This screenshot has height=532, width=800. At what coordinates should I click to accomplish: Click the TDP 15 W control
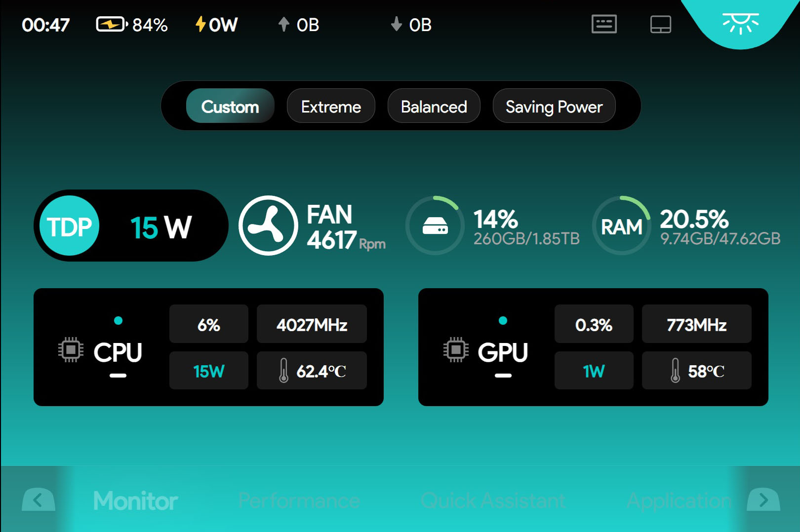point(131,226)
